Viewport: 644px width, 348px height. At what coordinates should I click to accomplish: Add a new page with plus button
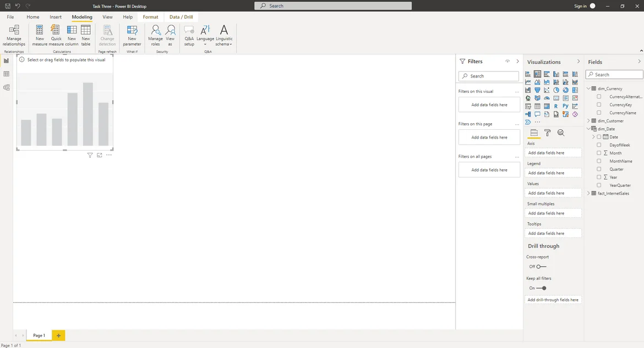pyautogui.click(x=58, y=335)
